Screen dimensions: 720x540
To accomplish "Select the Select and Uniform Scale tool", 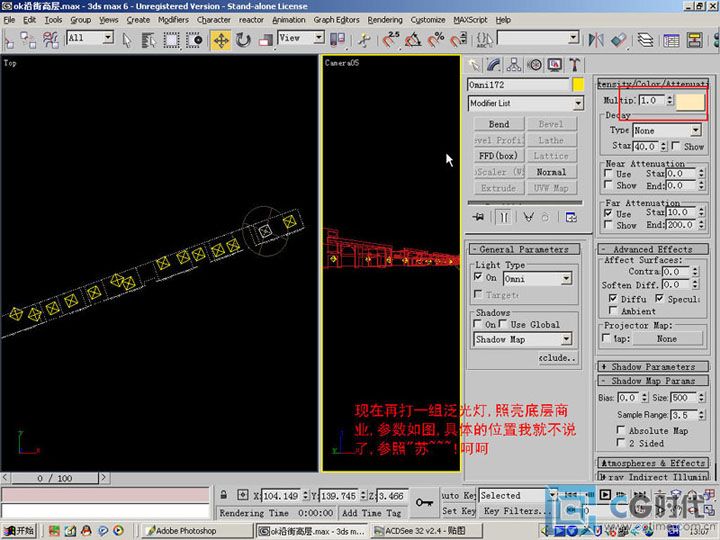I will [265, 40].
